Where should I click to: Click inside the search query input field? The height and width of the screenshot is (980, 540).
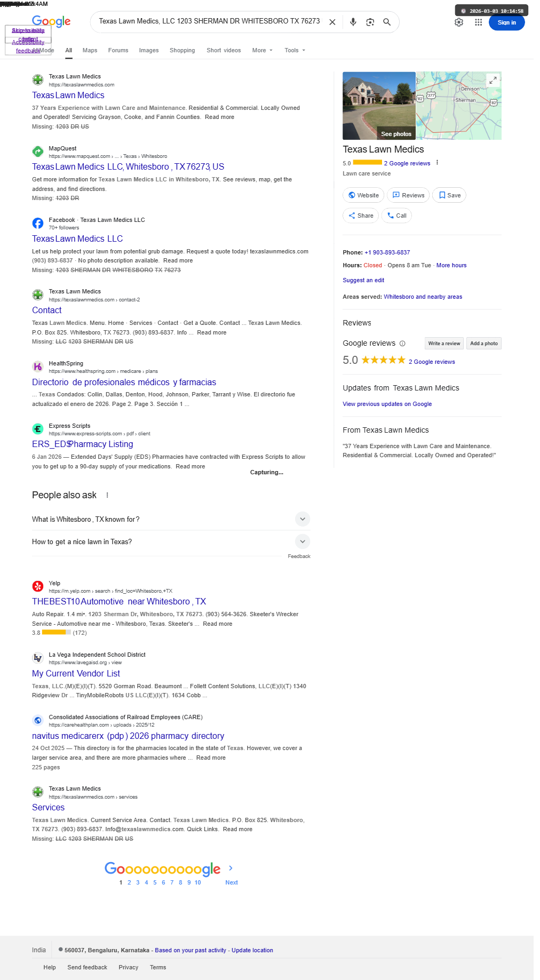click(x=209, y=21)
